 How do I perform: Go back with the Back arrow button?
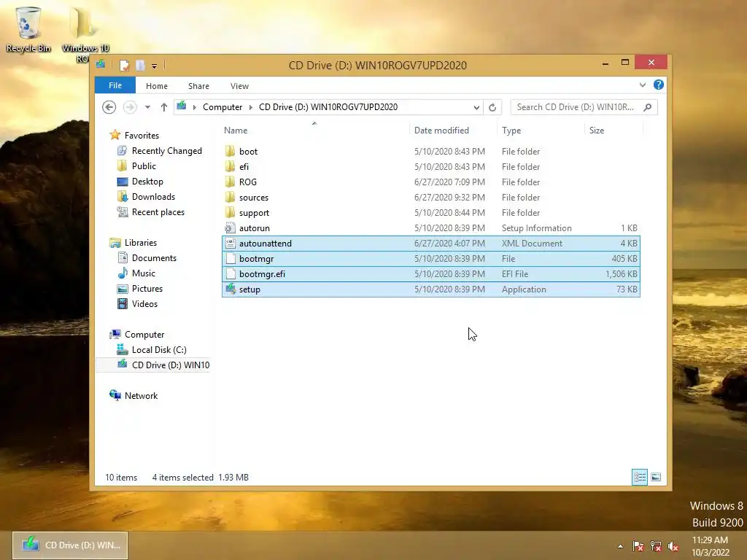(x=109, y=107)
